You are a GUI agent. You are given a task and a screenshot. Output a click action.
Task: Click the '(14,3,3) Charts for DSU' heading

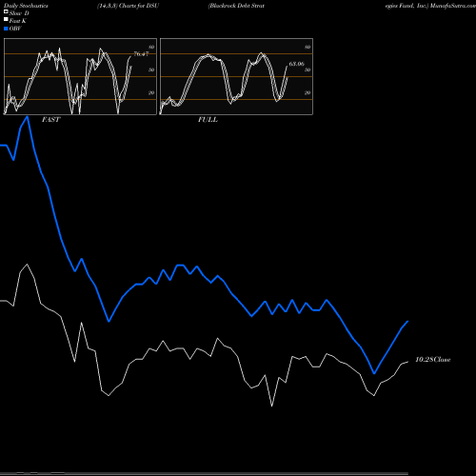[129, 6]
